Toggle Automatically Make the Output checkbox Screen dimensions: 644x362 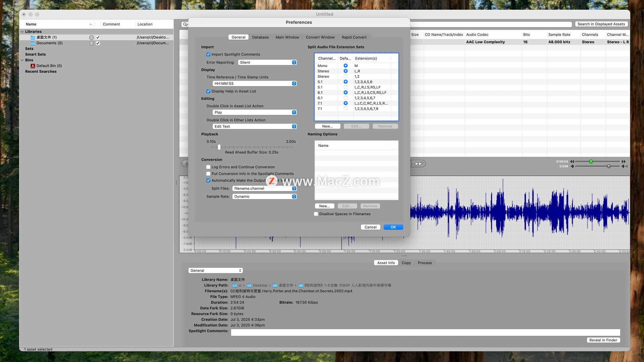(208, 181)
